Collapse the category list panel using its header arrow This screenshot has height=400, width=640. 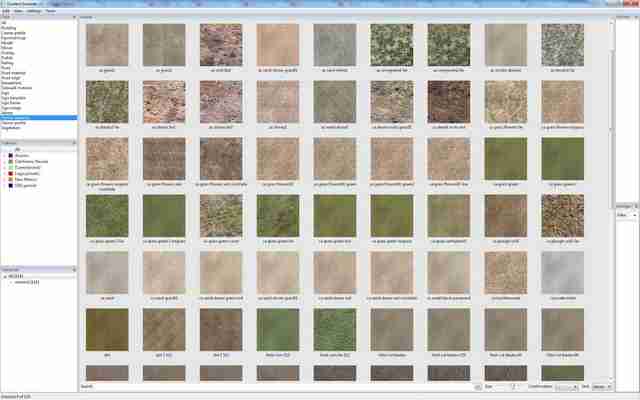[74, 18]
